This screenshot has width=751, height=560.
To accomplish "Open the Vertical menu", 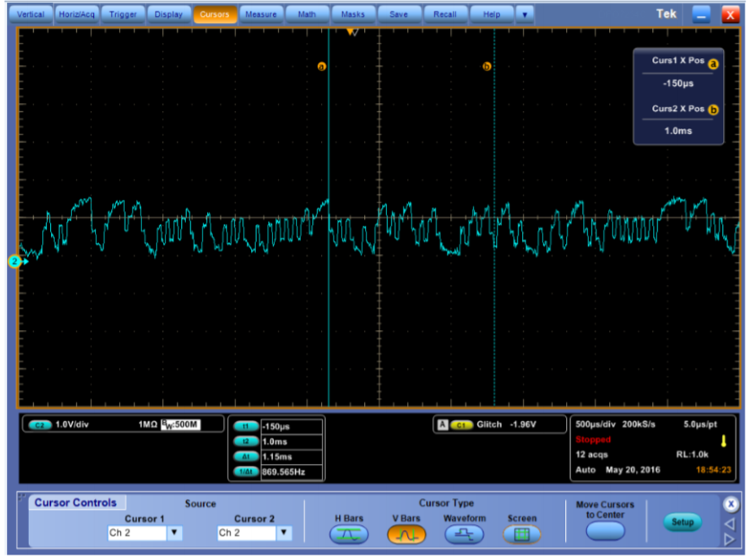I will point(31,14).
